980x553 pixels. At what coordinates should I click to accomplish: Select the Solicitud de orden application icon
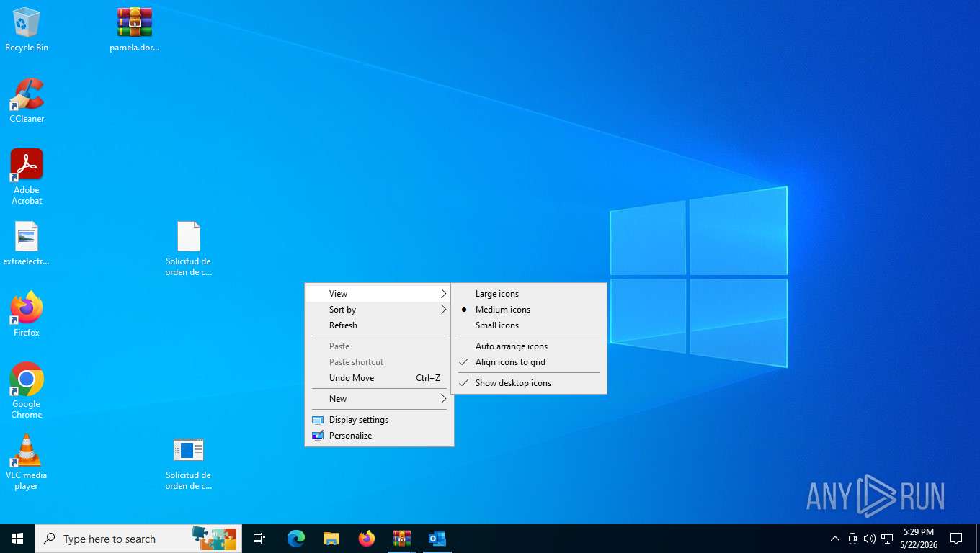coord(189,463)
